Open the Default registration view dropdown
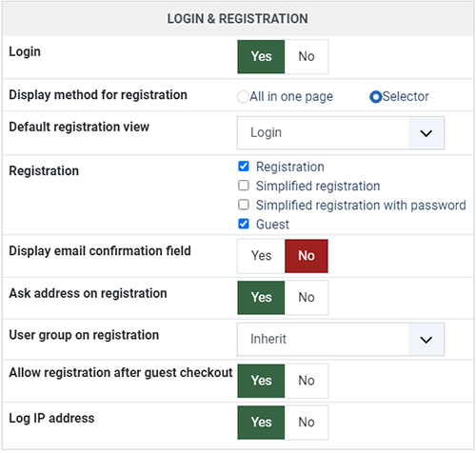This screenshot has width=476, height=453. coord(341,133)
